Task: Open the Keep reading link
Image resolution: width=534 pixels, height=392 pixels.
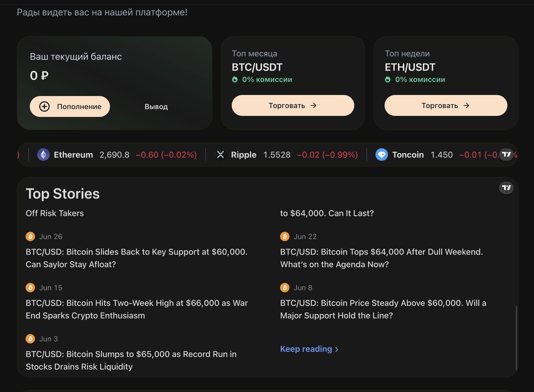Action: point(309,349)
